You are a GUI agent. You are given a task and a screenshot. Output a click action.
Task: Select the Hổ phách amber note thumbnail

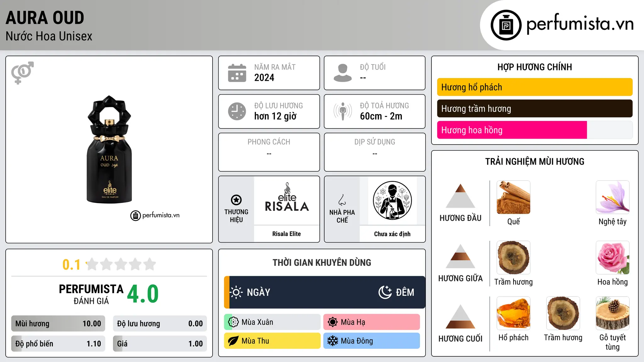(514, 313)
